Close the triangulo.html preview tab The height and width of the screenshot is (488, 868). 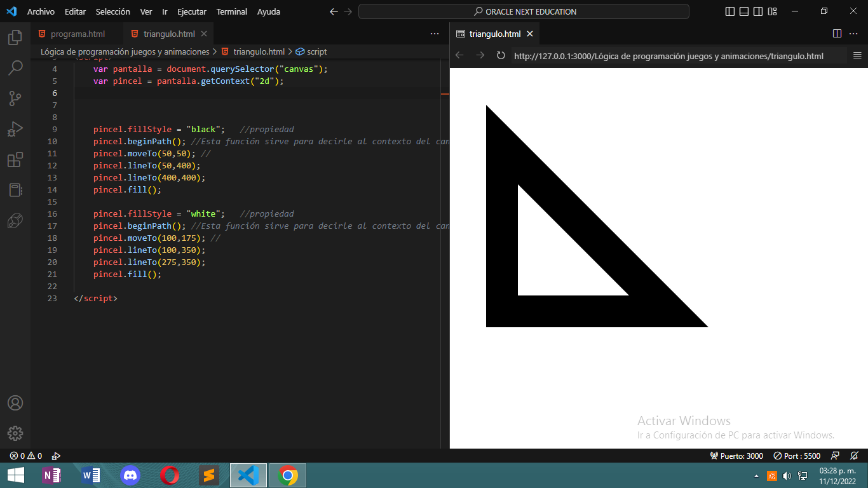pos(530,34)
